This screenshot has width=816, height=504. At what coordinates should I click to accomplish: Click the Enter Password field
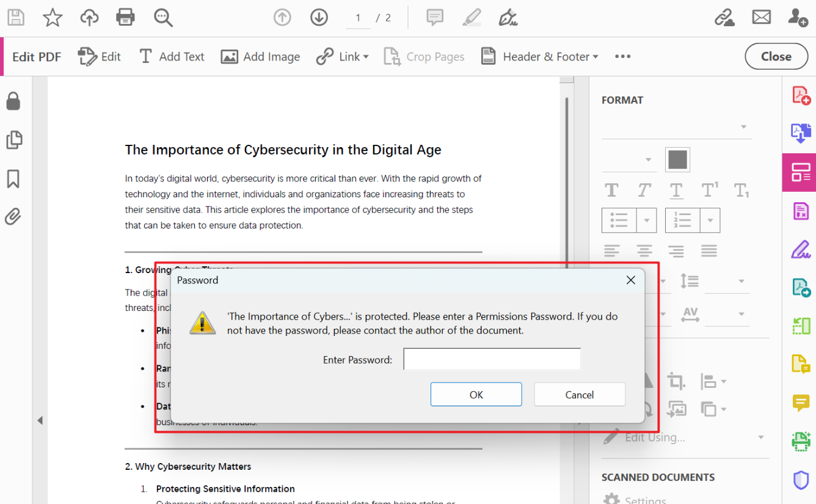point(492,359)
